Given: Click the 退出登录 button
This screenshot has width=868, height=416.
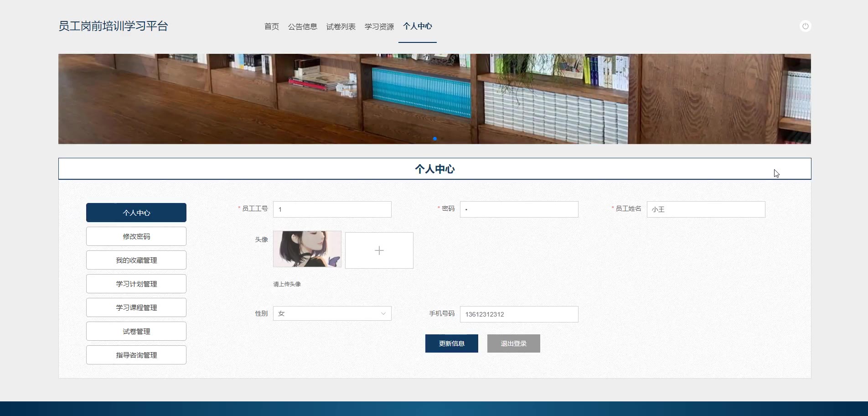Looking at the screenshot, I should pyautogui.click(x=514, y=343).
